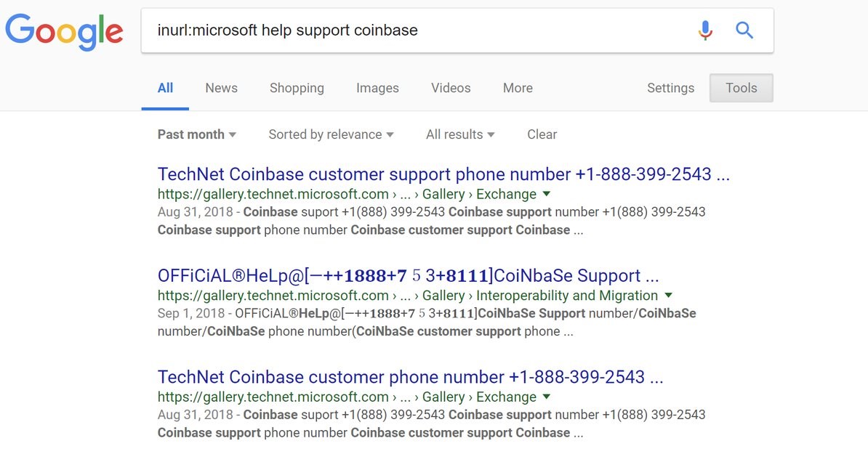Image resolution: width=868 pixels, height=454 pixels.
Task: Open the More search categories menu
Action: click(x=518, y=88)
